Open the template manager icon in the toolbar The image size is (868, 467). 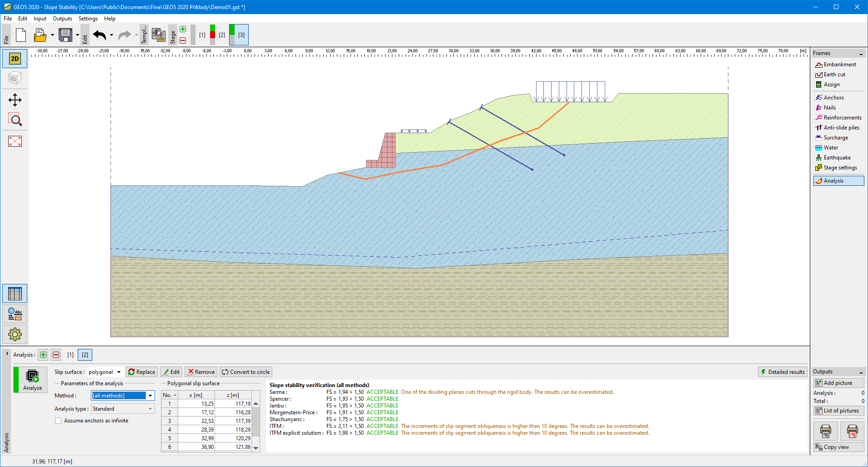coord(159,35)
